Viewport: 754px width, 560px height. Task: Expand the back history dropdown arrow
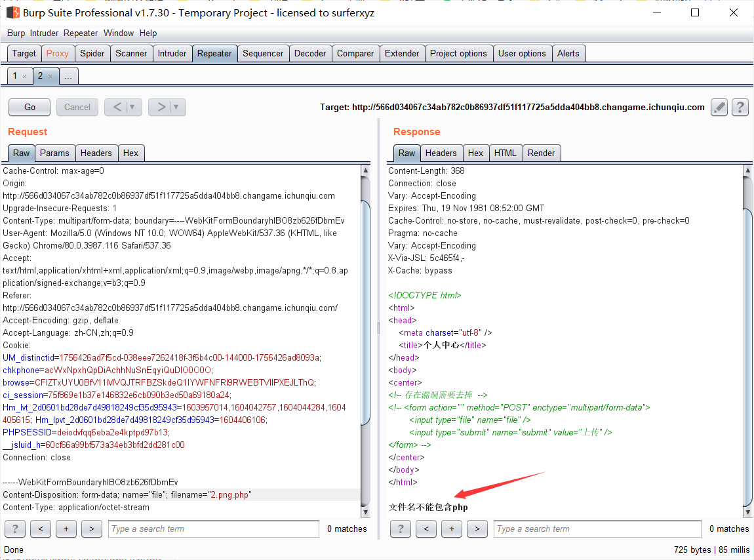[x=132, y=107]
